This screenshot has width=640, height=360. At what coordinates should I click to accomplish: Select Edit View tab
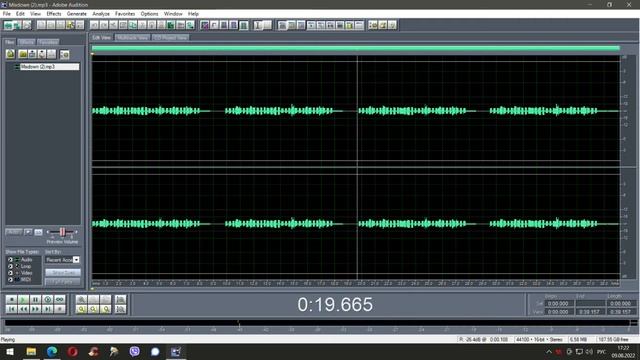click(x=101, y=38)
